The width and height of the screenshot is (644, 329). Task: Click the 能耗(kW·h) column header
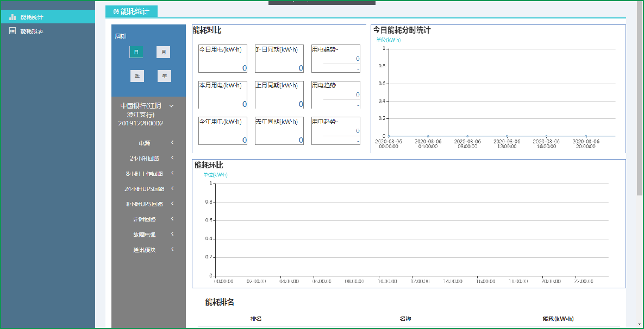[x=558, y=319]
